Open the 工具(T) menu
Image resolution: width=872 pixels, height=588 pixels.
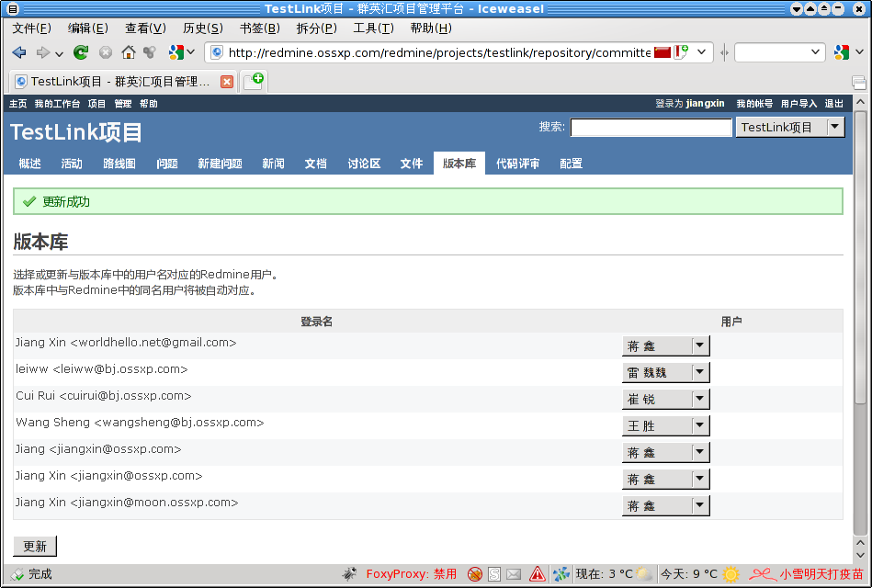[x=374, y=28]
